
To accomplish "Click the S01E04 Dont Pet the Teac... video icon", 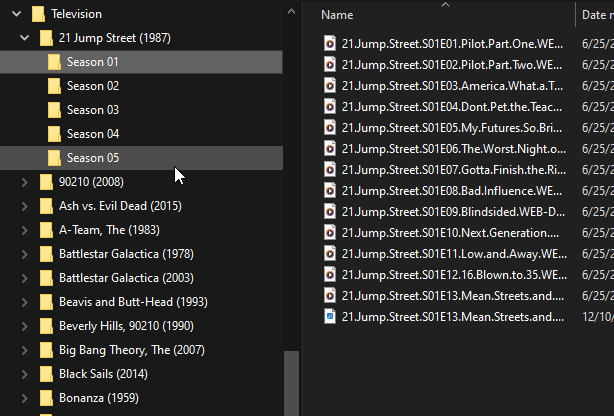I will click(x=330, y=107).
